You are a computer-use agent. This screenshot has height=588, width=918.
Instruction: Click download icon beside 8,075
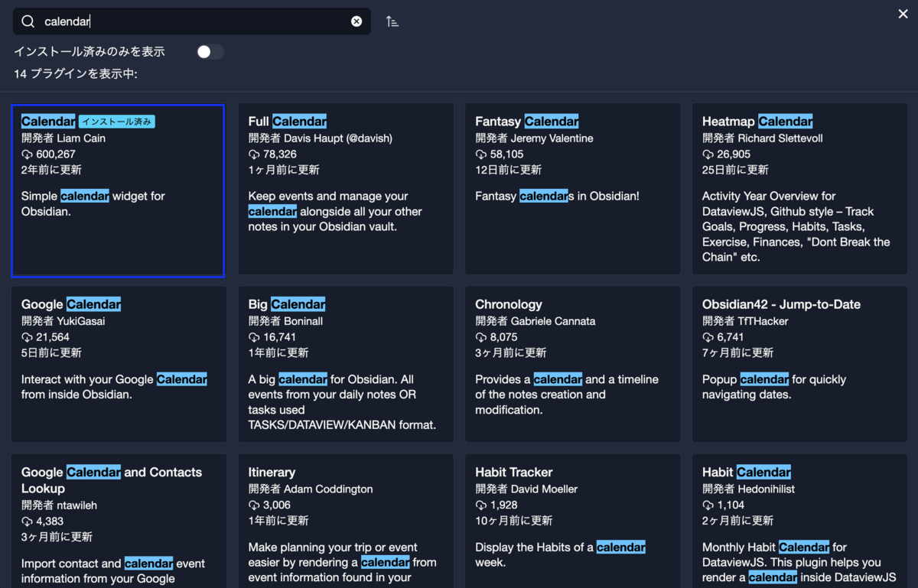[481, 337]
